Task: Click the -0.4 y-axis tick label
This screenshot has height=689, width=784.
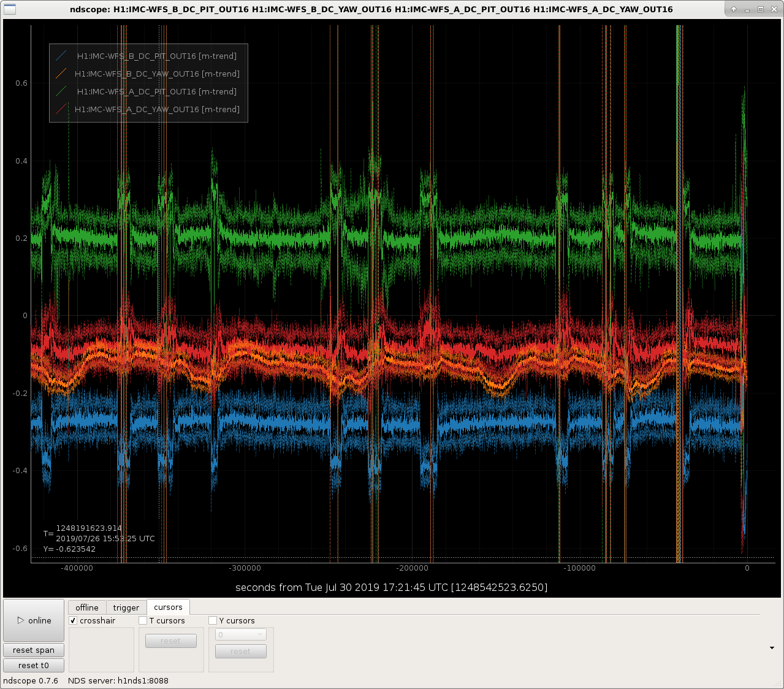Action: (x=20, y=471)
